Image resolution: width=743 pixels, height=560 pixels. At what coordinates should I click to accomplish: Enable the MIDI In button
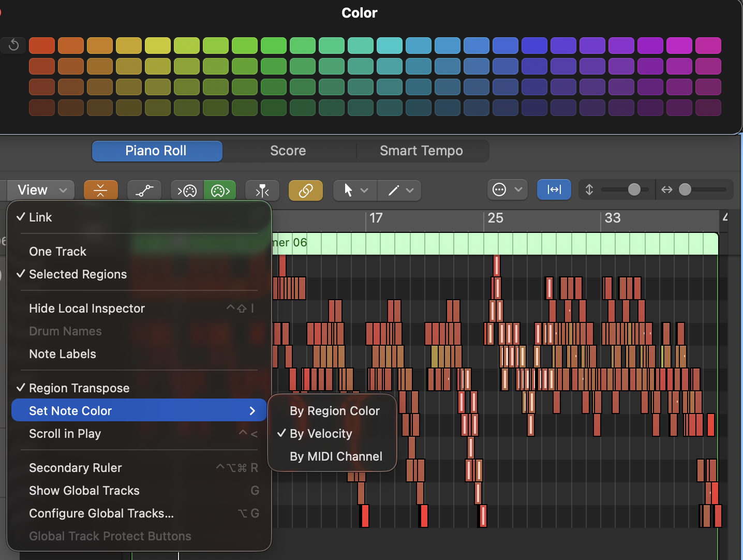[187, 190]
